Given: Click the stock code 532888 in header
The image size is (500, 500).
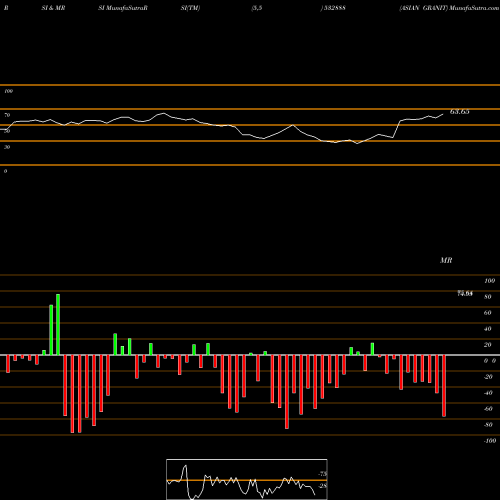Looking at the screenshot, I should pyautogui.click(x=334, y=8).
